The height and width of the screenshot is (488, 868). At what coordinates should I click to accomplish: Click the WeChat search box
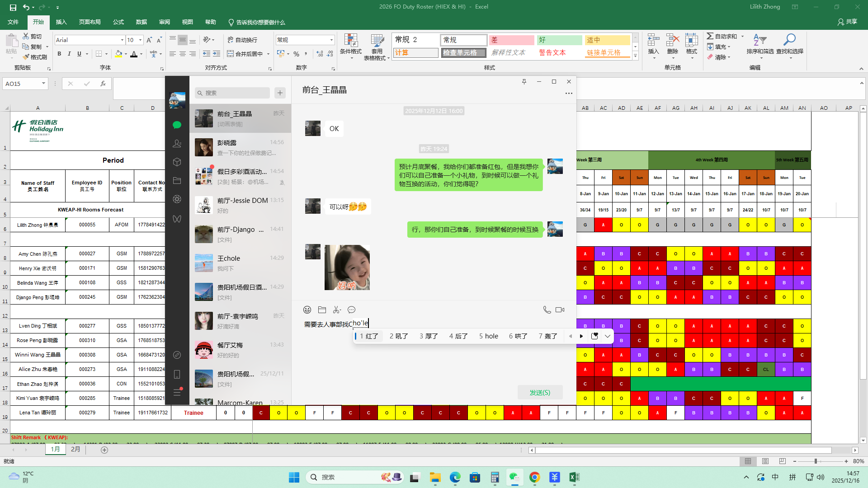click(232, 93)
